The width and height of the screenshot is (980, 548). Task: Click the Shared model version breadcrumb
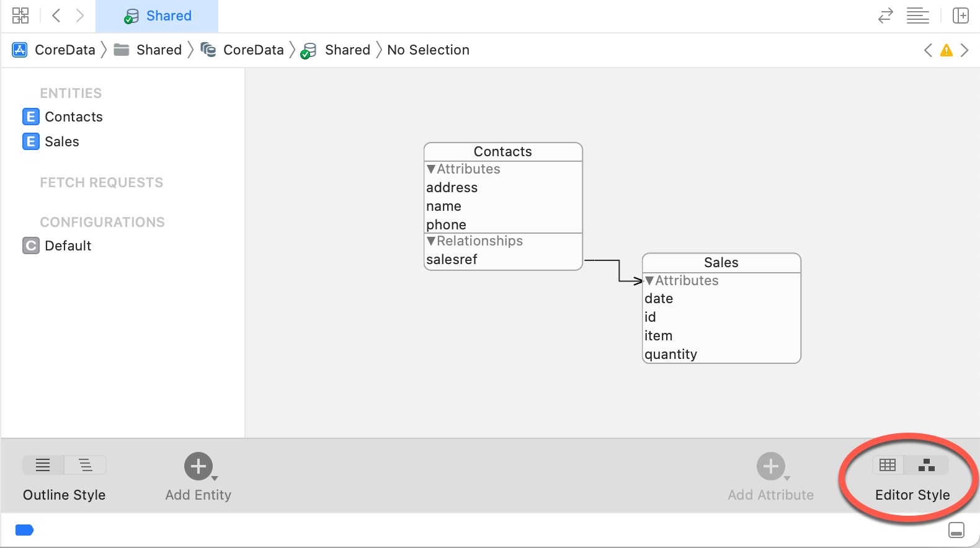[x=336, y=50]
